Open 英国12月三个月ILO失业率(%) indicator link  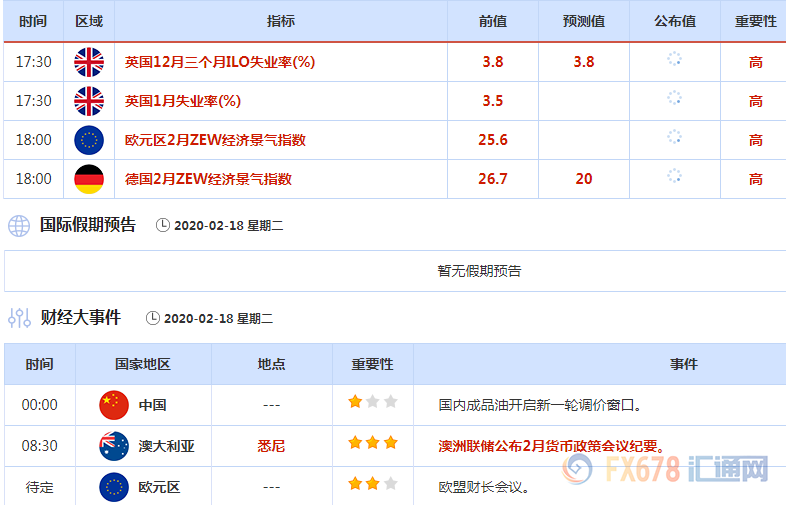pos(220,62)
